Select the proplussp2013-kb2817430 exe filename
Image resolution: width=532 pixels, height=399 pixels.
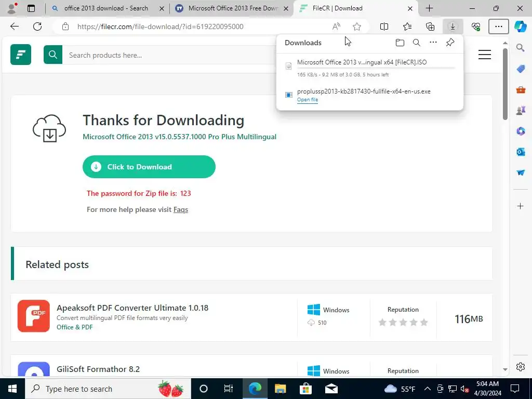tap(364, 91)
